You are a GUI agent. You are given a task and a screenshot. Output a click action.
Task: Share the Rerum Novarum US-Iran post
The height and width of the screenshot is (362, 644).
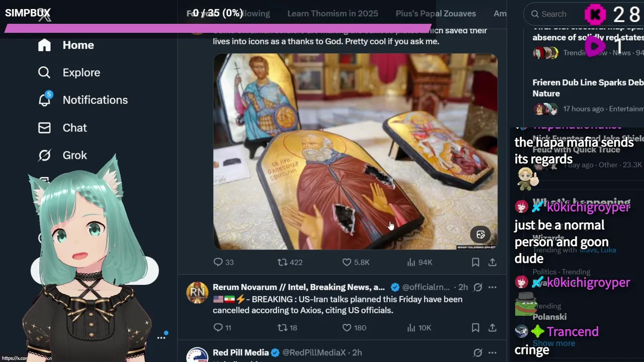click(492, 328)
